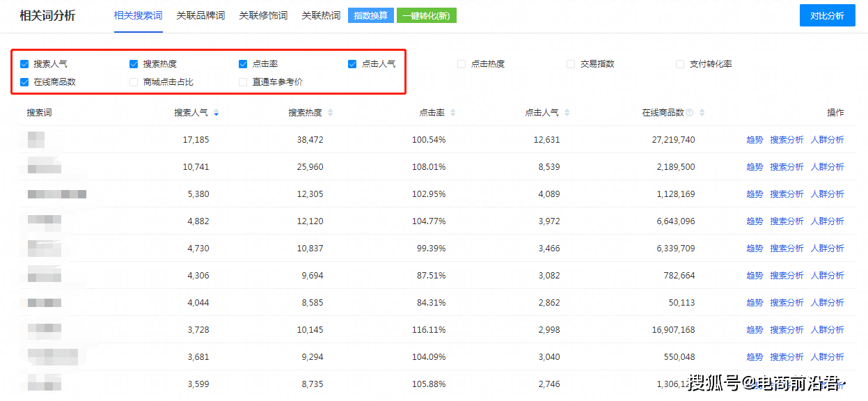Open 趋势 for the first search term row
The image size is (868, 401).
(755, 139)
